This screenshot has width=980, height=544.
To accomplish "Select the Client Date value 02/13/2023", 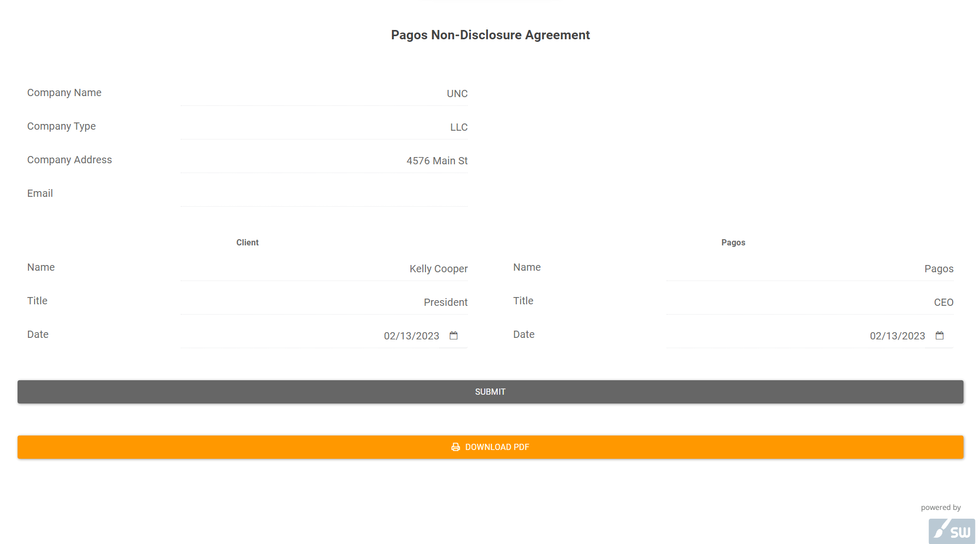I will [412, 336].
